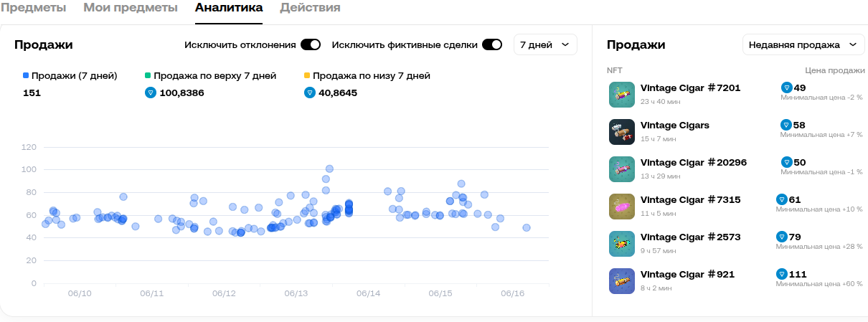The width and height of the screenshot is (868, 322).
Task: Click TON icon next to 40,8645 value
Action: pos(310,93)
